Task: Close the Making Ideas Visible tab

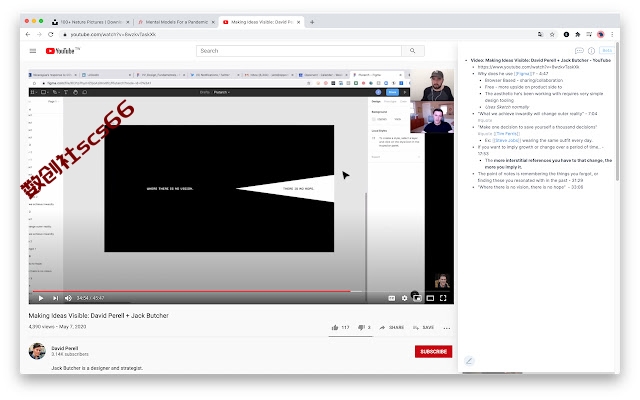Action: (298, 22)
